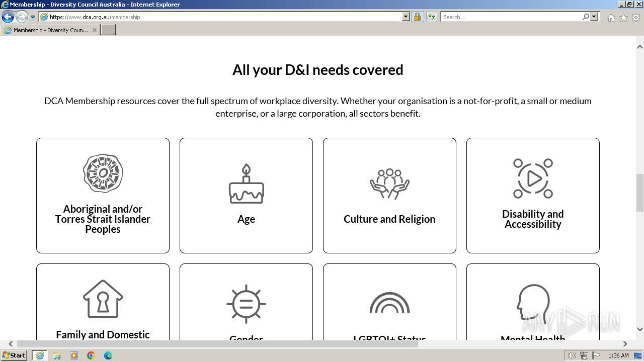Click the birthday cake Age icon
Viewport: 644px width, 362px height.
pos(246,184)
